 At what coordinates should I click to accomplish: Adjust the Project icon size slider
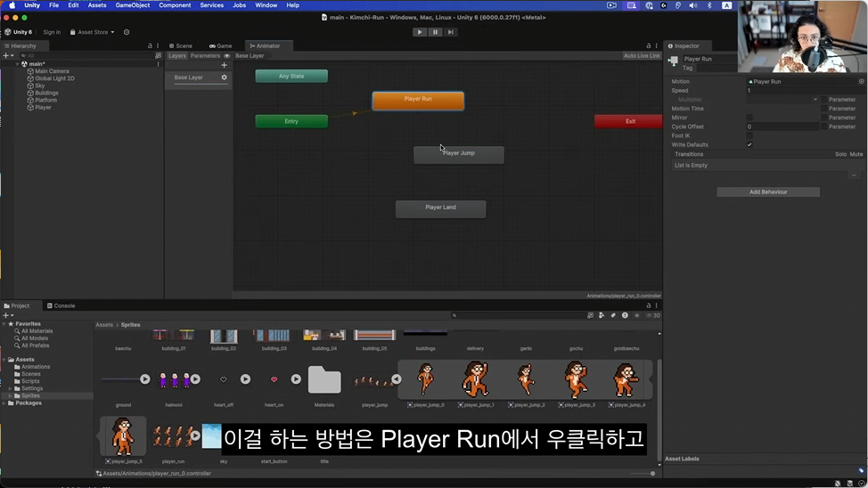tap(643, 474)
